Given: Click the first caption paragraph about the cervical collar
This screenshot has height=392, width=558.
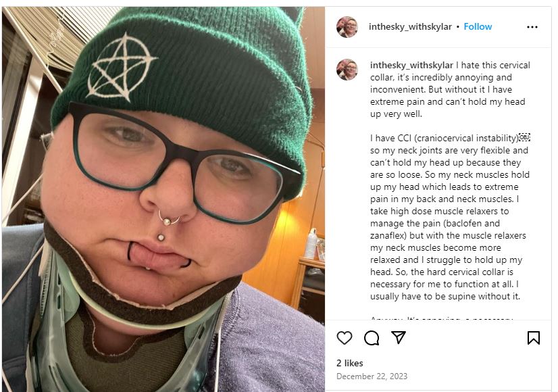Looking at the screenshot, I should pos(450,89).
